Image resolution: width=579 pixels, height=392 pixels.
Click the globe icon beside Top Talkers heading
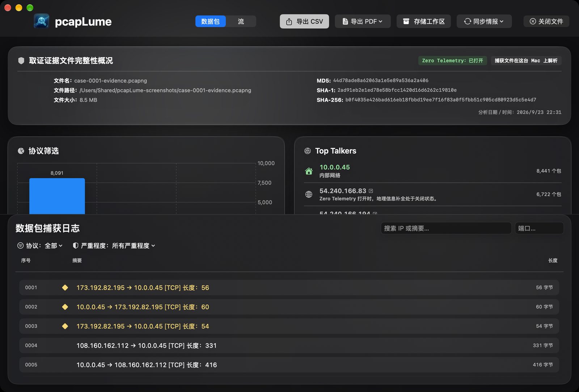coord(308,151)
